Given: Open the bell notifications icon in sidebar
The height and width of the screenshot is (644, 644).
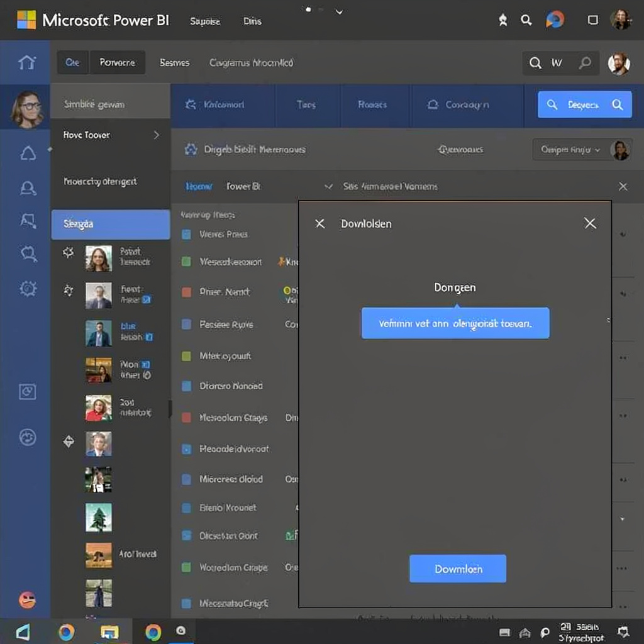Looking at the screenshot, I should point(28,153).
